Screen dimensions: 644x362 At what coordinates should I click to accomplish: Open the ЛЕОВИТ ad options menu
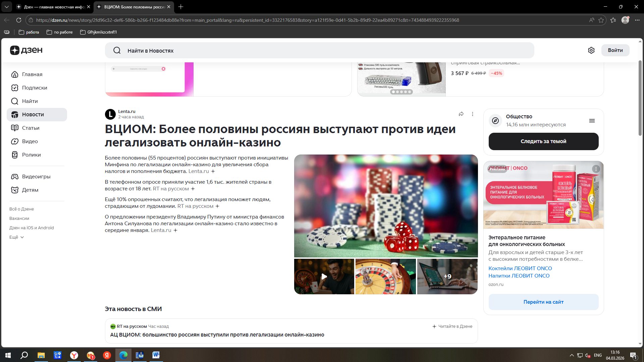[596, 169]
